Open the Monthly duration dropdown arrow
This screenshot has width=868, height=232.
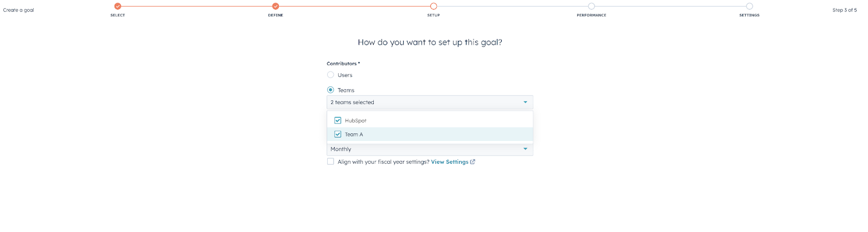(x=525, y=149)
